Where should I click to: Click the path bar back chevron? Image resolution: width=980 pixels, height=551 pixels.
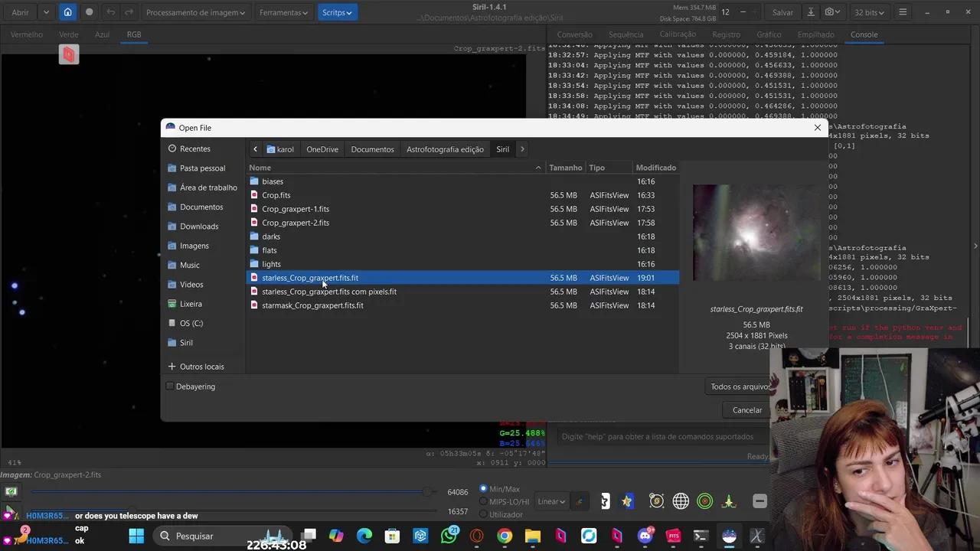tap(256, 149)
